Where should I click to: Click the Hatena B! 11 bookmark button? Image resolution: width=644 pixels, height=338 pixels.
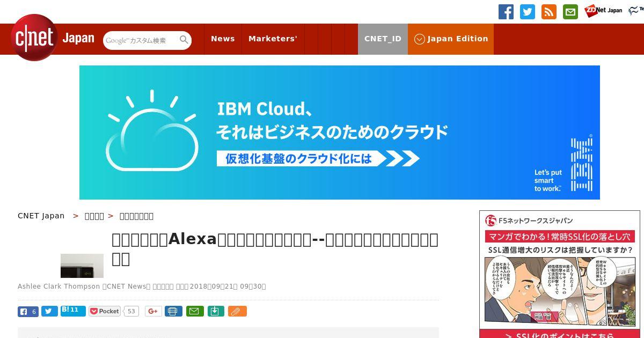(73, 311)
